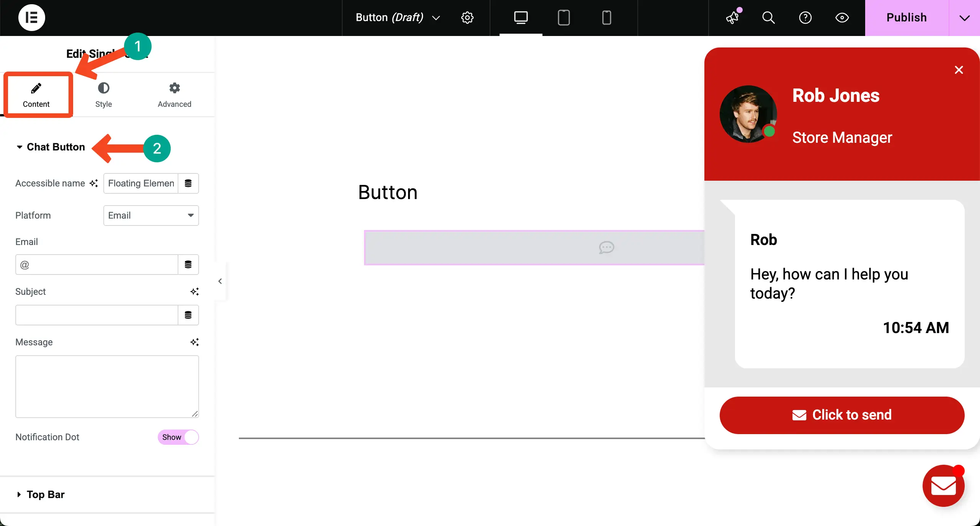Toggle preview changes eye icon
The width and height of the screenshot is (980, 526).
842,18
